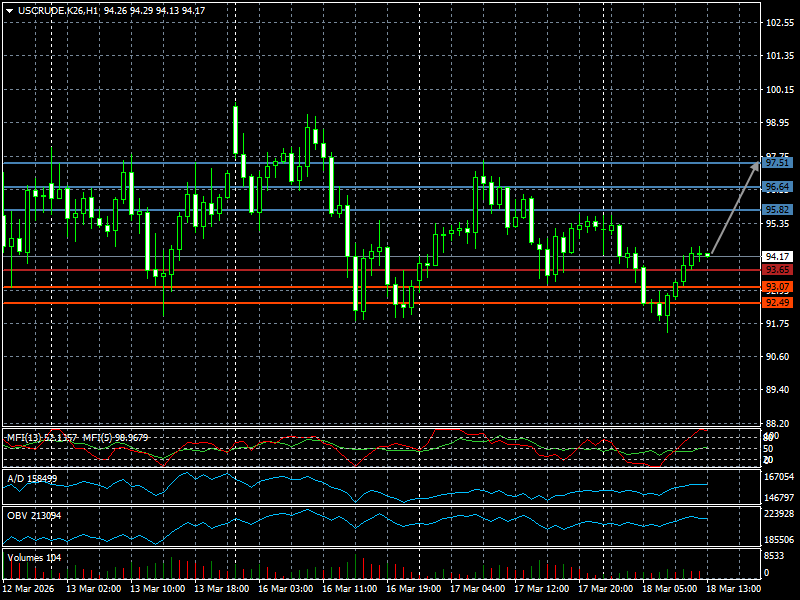800x600 pixels.
Task: Click the 17 Mar 04:00 time marker
Action: (x=477, y=589)
